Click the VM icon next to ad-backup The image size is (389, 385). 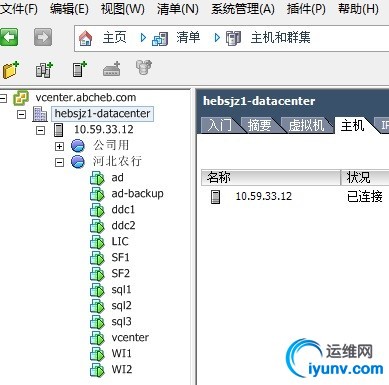click(x=97, y=194)
